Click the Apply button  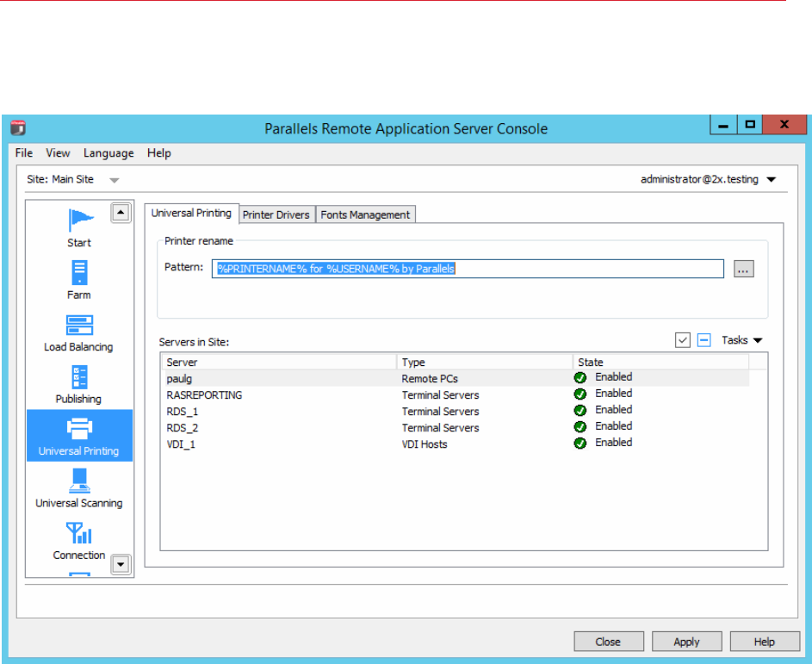pos(686,642)
